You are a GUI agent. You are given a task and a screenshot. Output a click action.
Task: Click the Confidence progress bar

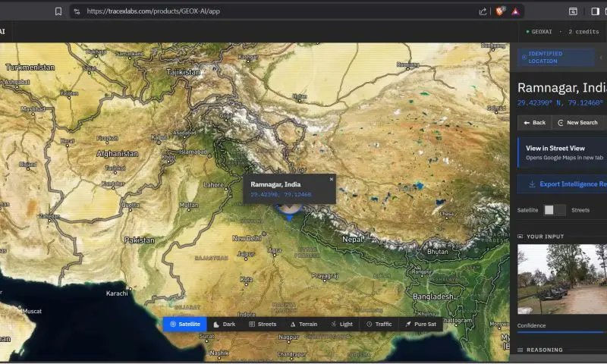[562, 332]
